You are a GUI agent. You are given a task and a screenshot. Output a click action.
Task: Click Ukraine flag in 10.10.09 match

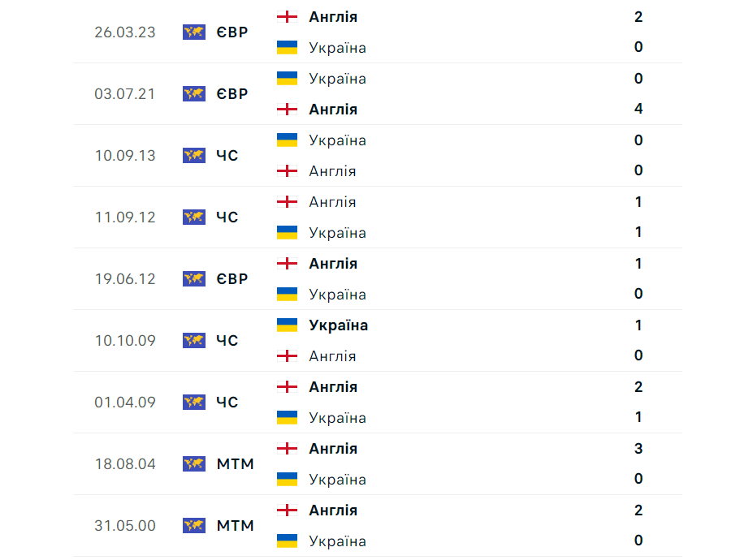(287, 325)
